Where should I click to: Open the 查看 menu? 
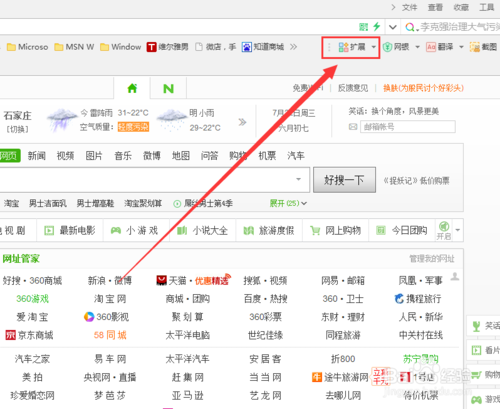pos(435,7)
